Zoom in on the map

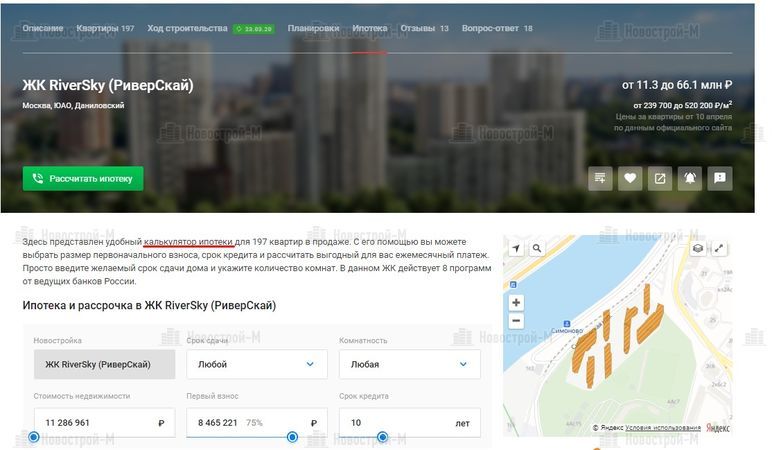click(516, 302)
